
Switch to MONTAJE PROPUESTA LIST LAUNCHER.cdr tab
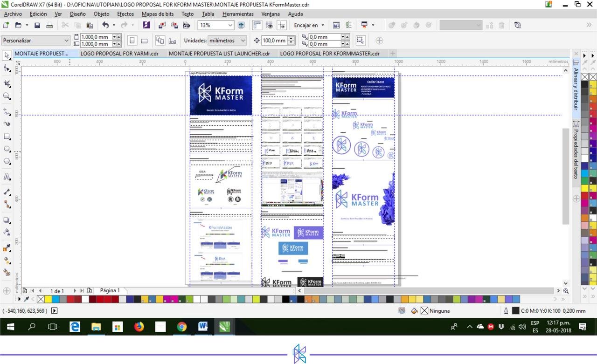(x=219, y=54)
